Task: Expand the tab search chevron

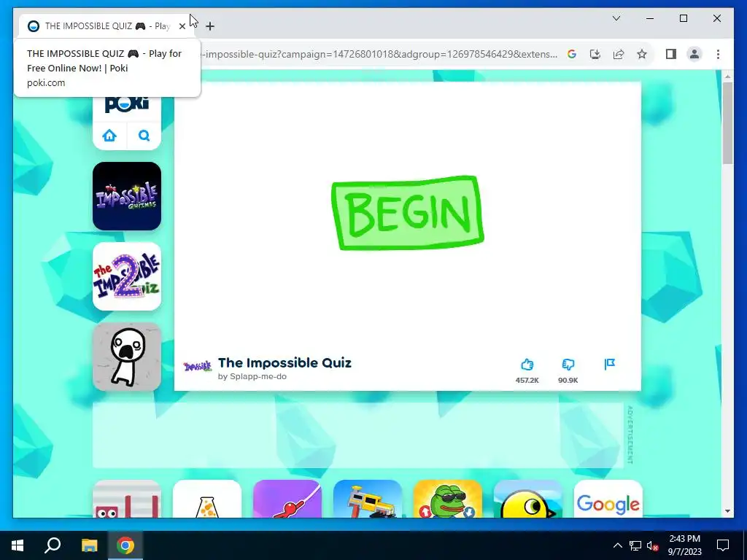Action: pos(616,18)
